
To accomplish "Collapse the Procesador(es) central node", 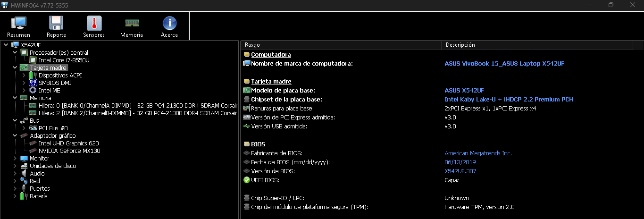I will click(15, 52).
